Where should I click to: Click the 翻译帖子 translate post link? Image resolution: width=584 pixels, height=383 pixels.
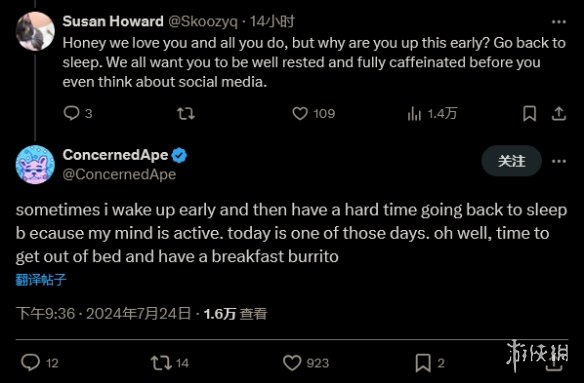pyautogui.click(x=41, y=279)
